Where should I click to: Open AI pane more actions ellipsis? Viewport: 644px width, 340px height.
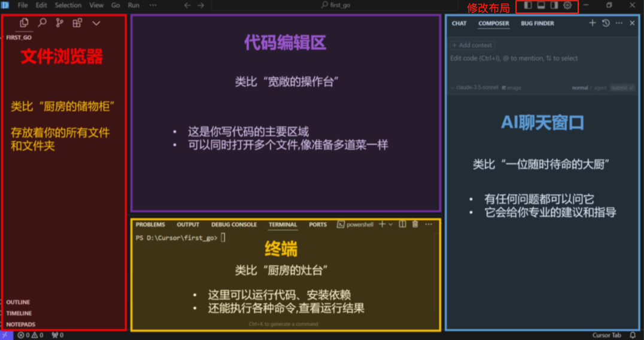click(x=619, y=23)
